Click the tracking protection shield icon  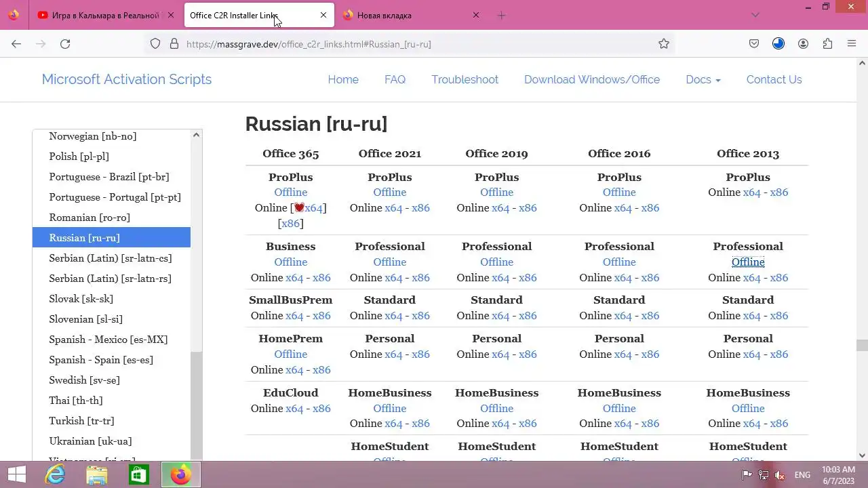pyautogui.click(x=155, y=44)
